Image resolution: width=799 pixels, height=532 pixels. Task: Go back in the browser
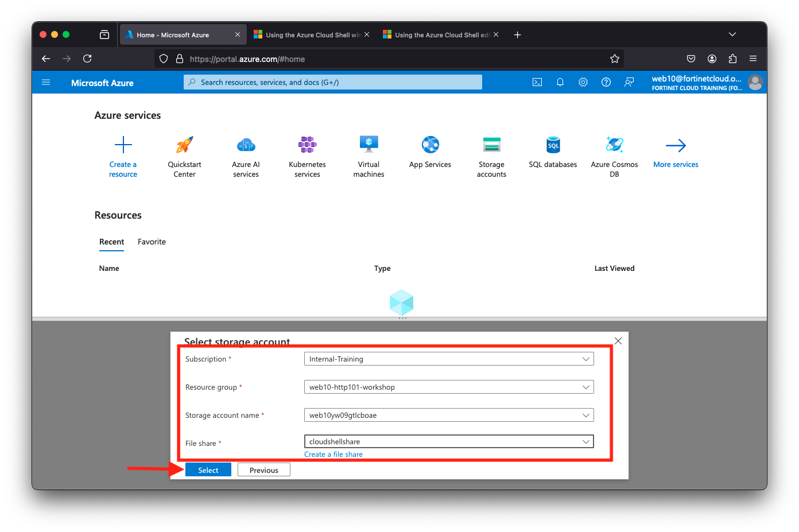coord(46,59)
